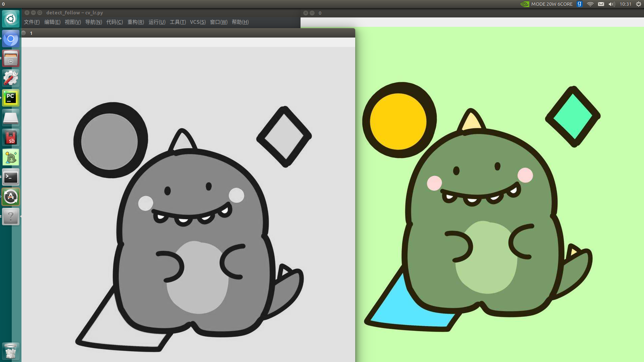Open Chromium browser from the launcher
644x362 pixels.
coord(11,39)
